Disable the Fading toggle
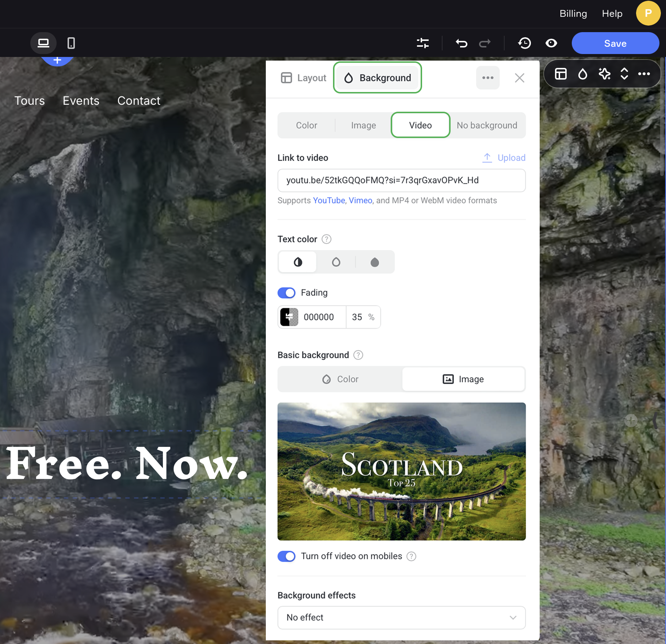The width and height of the screenshot is (666, 644). (287, 293)
